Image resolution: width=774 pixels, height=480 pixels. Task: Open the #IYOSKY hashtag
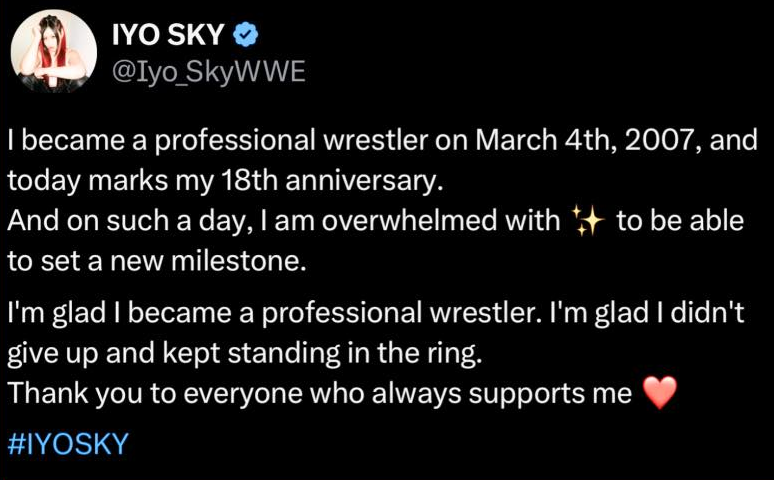[x=68, y=443]
